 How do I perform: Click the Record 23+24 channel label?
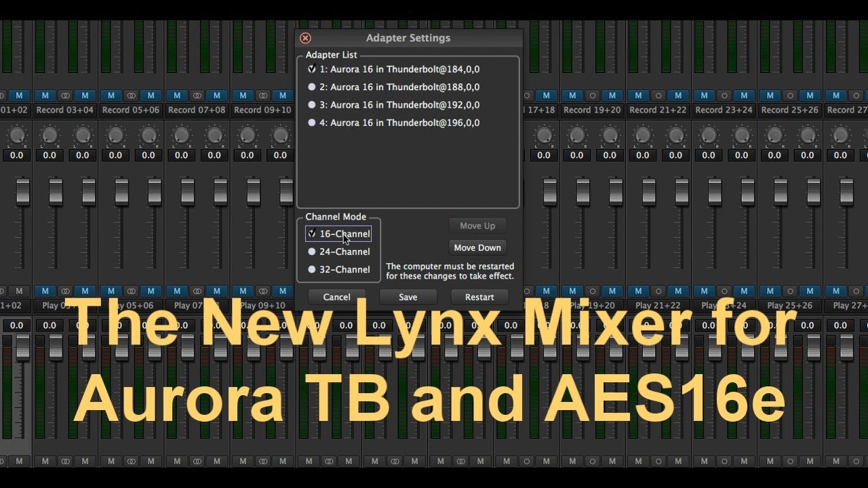point(724,110)
